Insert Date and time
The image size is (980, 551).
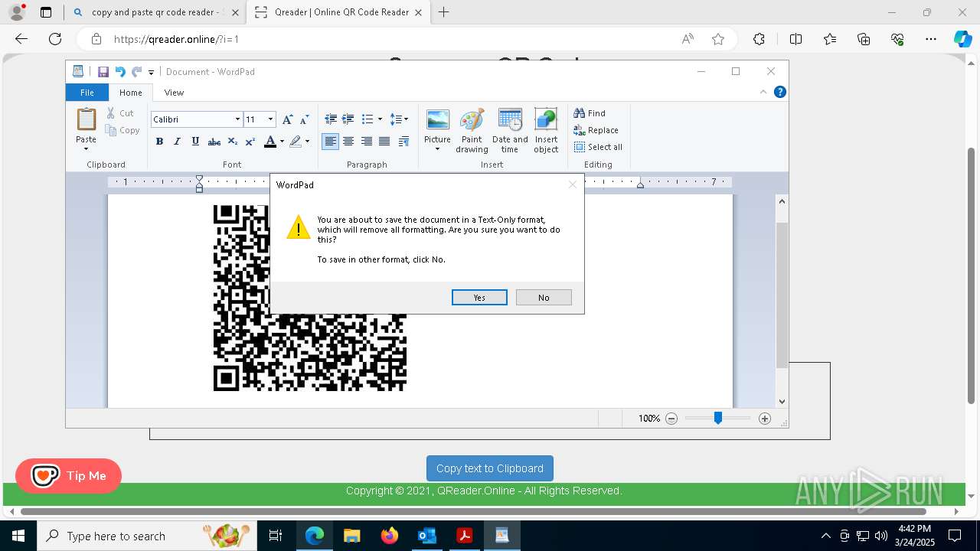(x=510, y=131)
